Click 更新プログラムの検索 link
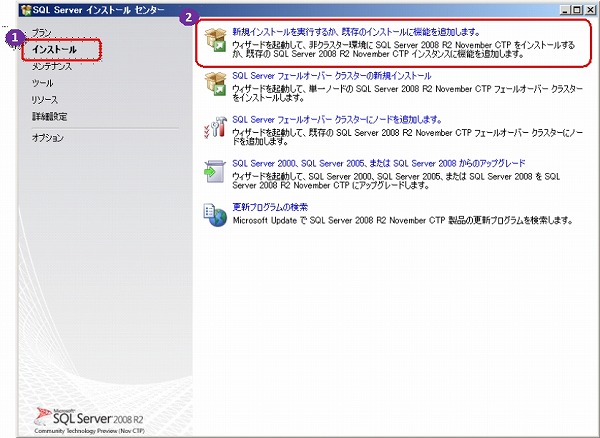Image resolution: width=600 pixels, height=438 pixels. tap(270, 207)
